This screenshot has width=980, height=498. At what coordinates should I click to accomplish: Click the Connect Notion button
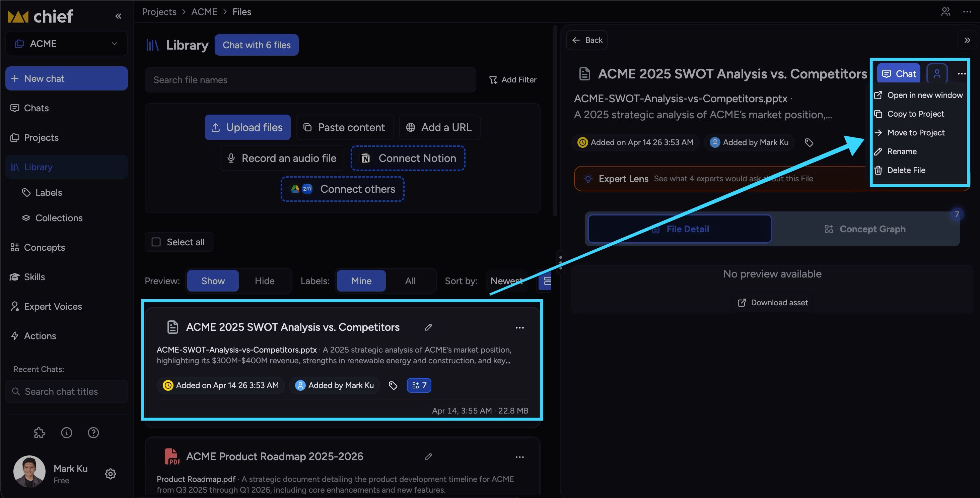coord(408,159)
